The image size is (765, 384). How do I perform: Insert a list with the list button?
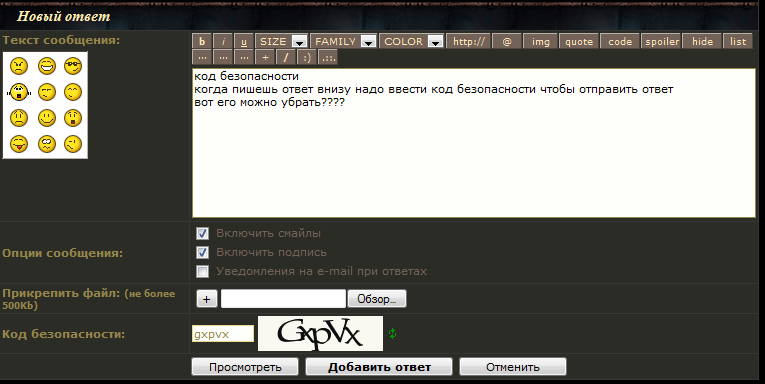738,41
